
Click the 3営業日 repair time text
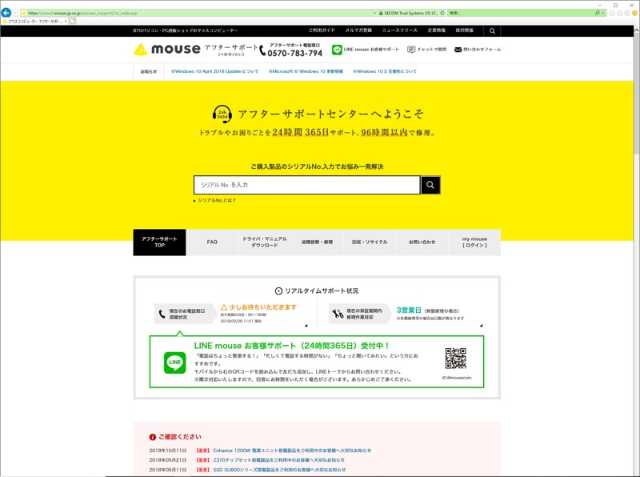click(x=409, y=310)
